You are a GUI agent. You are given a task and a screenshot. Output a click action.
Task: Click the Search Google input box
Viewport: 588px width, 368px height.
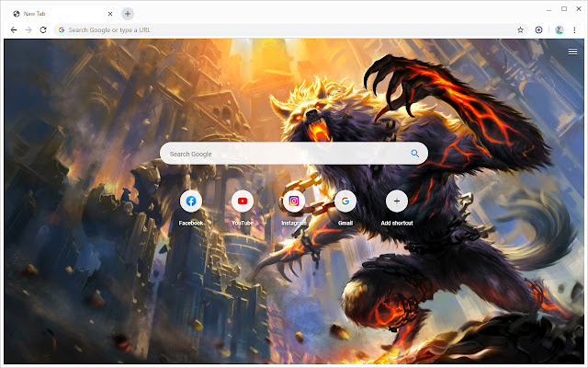coord(294,154)
